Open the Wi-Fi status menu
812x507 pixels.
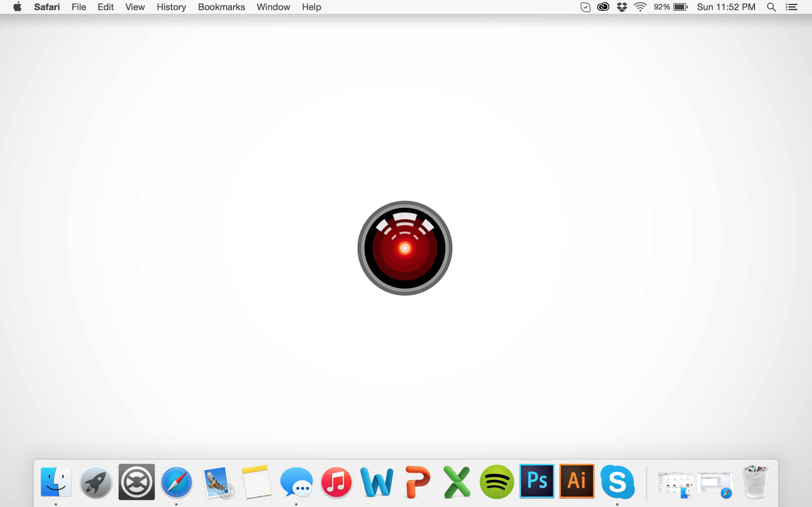coord(640,7)
